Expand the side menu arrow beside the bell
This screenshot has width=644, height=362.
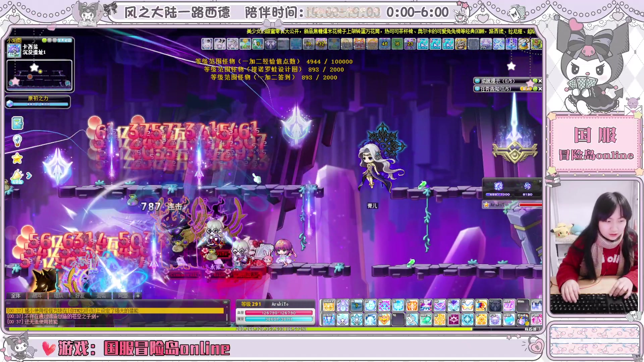click(x=29, y=175)
